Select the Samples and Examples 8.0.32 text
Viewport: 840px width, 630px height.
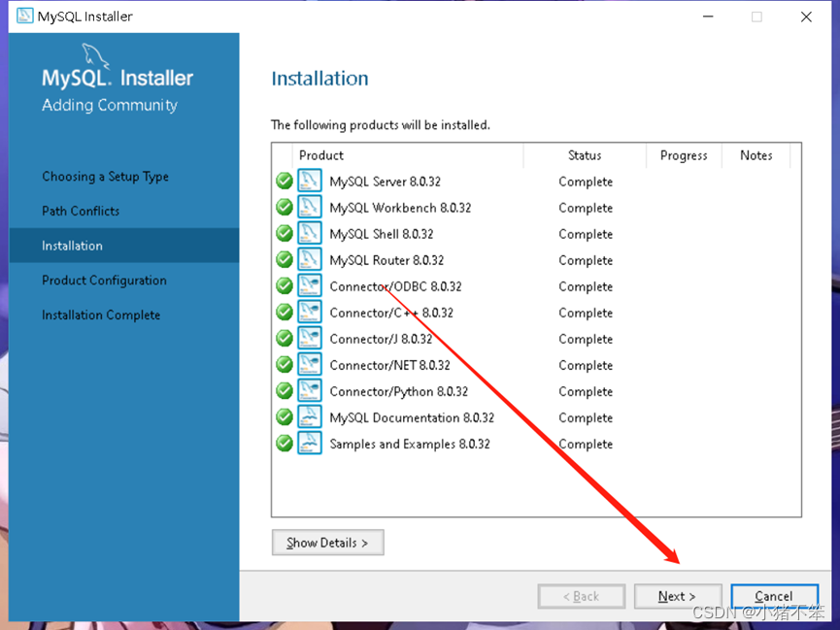(410, 445)
